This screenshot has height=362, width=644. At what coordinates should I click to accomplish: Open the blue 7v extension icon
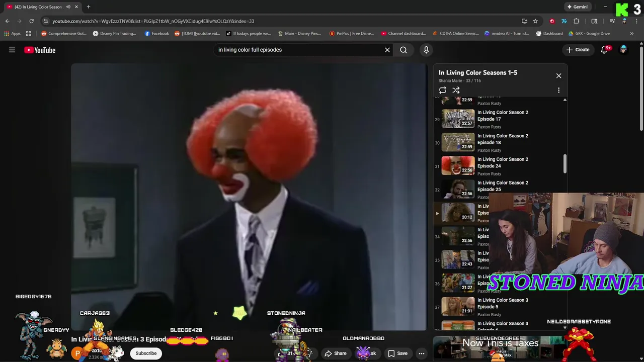point(564,21)
